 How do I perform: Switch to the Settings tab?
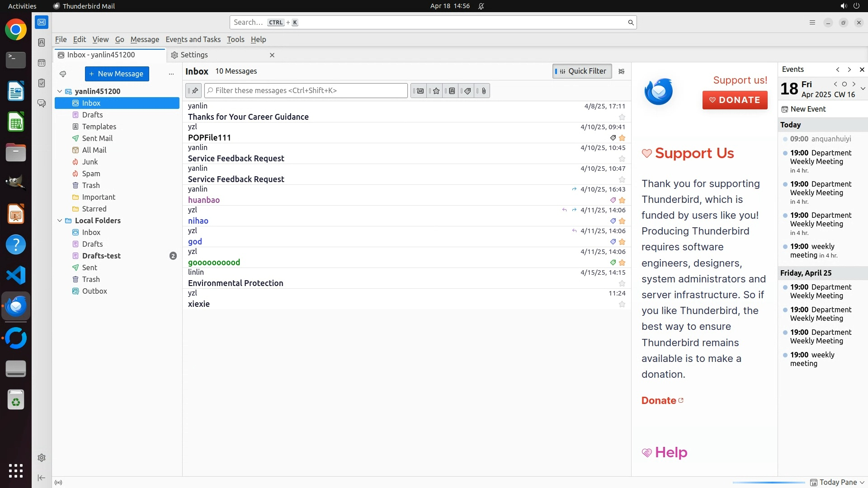click(194, 55)
